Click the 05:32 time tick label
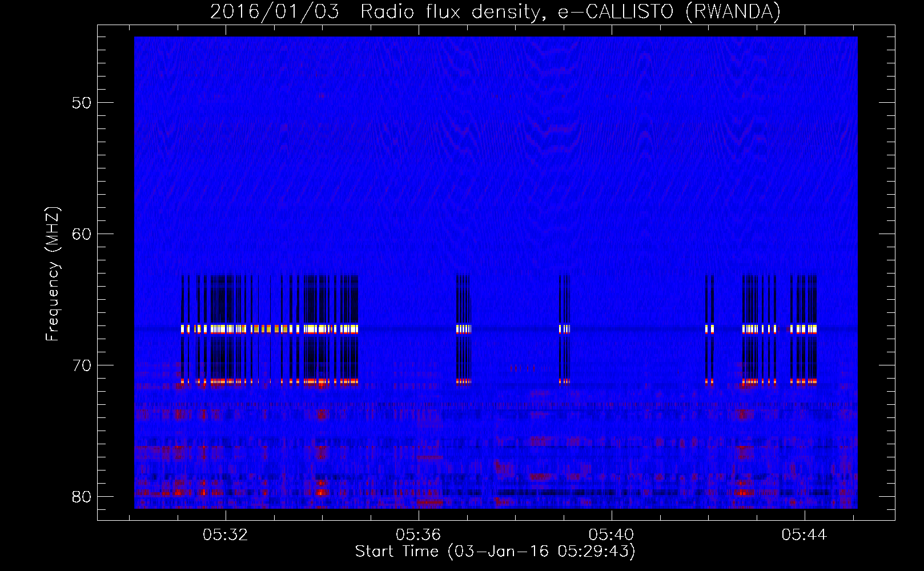This screenshot has height=571, width=924. point(226,534)
